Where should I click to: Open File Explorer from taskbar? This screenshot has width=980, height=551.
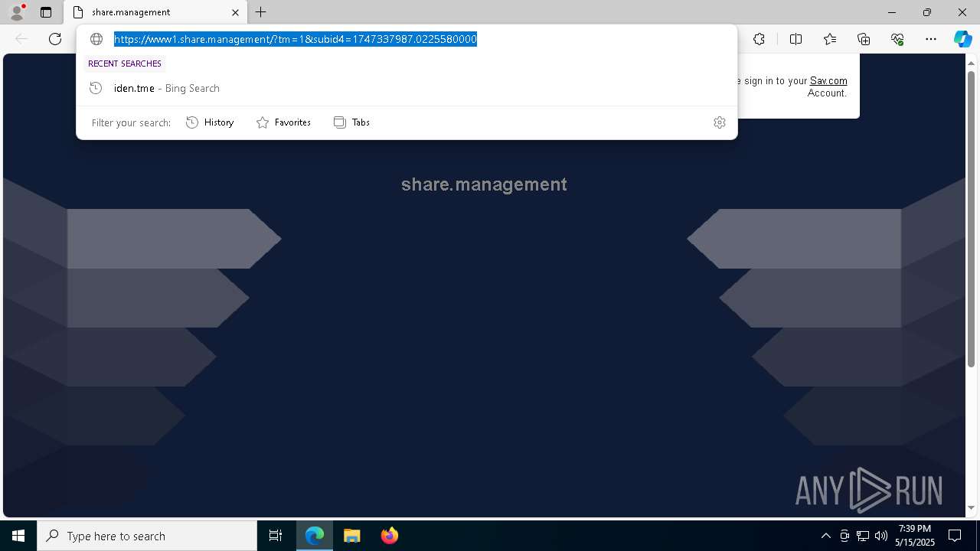click(352, 536)
